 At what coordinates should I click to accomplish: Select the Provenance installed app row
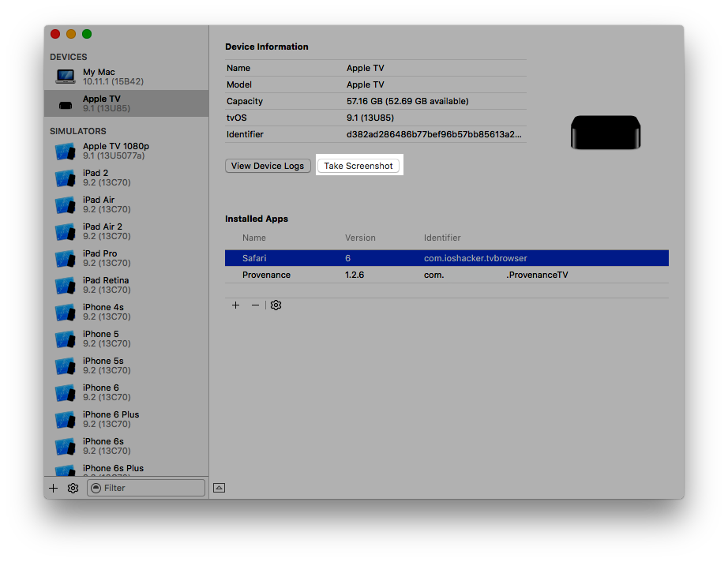[447, 275]
